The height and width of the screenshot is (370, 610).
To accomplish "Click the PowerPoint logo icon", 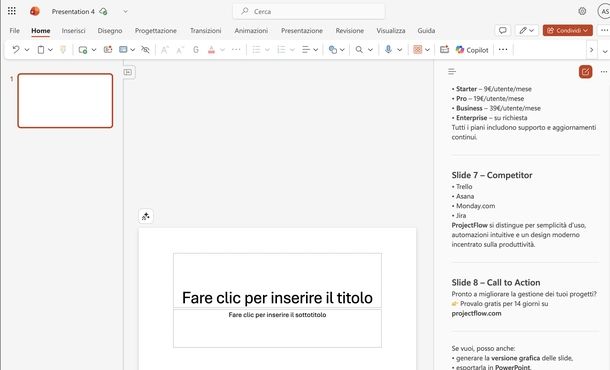I will coord(35,11).
